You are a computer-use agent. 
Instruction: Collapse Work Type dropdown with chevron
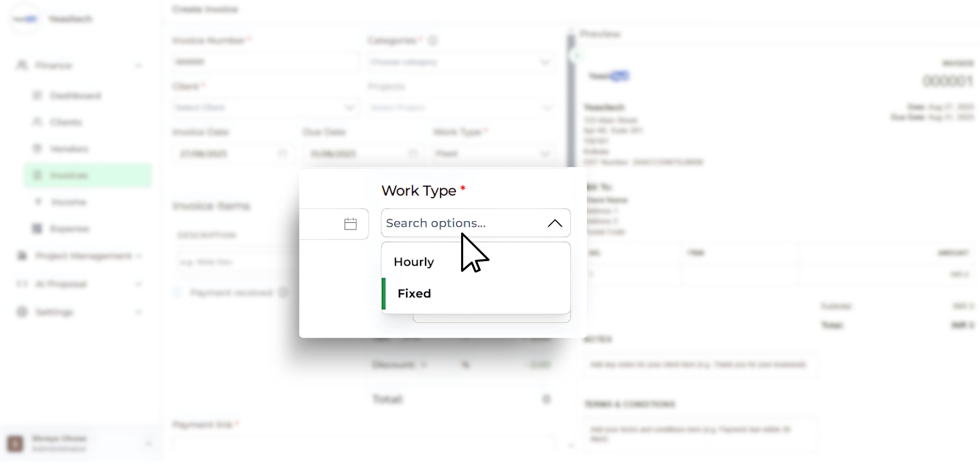[x=555, y=223]
